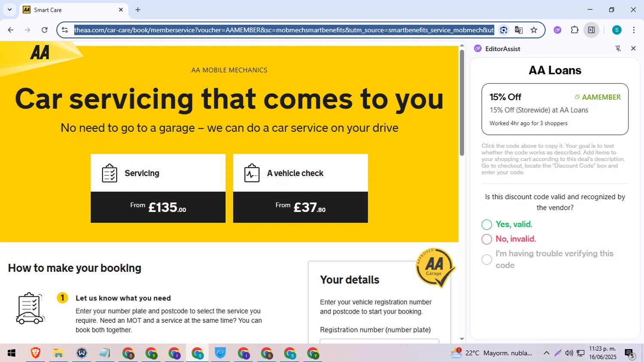Click the 'AA Loans' panel heading
The height and width of the screenshot is (362, 644).
click(555, 70)
